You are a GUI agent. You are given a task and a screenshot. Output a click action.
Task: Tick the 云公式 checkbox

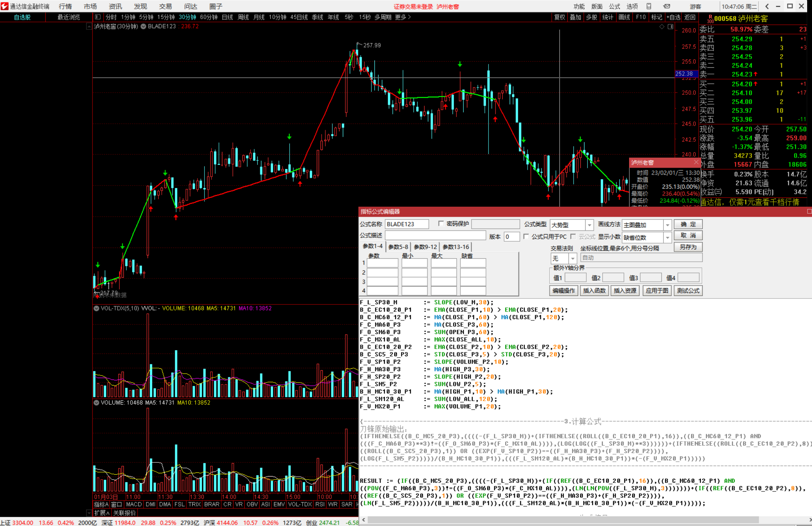(x=573, y=237)
